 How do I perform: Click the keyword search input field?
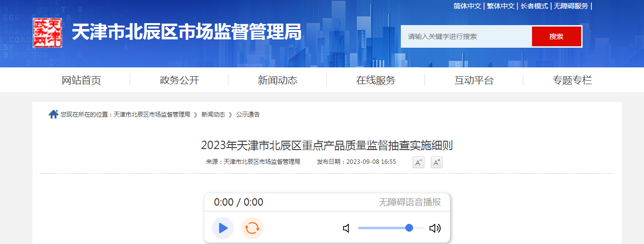click(466, 36)
